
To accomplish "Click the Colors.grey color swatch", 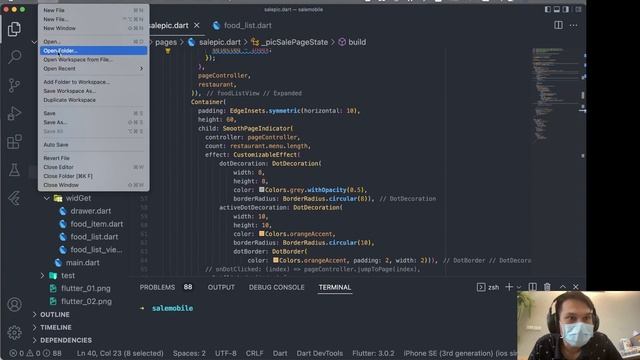I will tap(262, 190).
